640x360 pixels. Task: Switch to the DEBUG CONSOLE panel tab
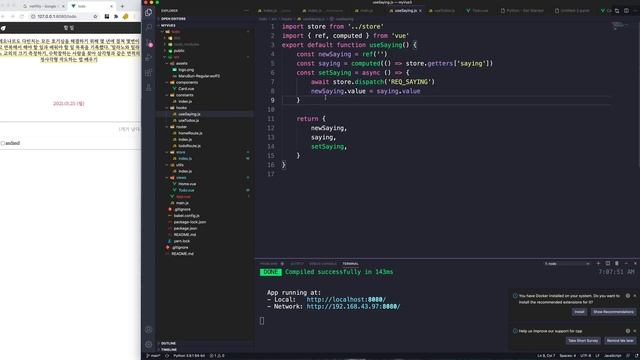coord(323,264)
